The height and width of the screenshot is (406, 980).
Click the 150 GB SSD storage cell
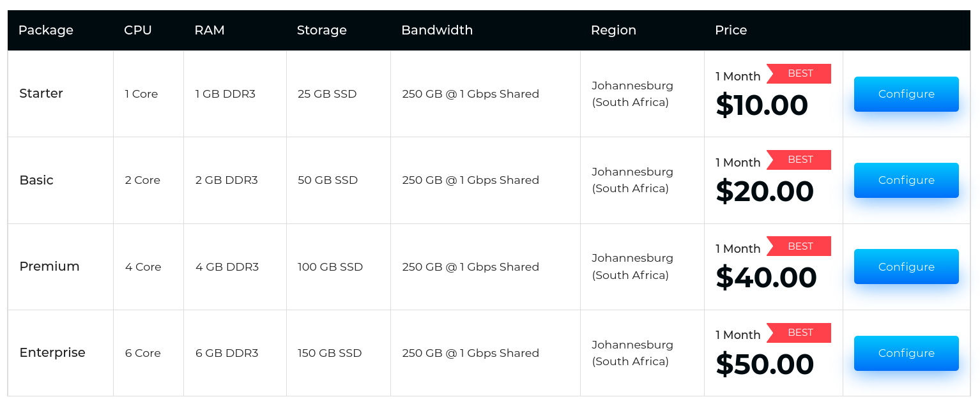330,353
